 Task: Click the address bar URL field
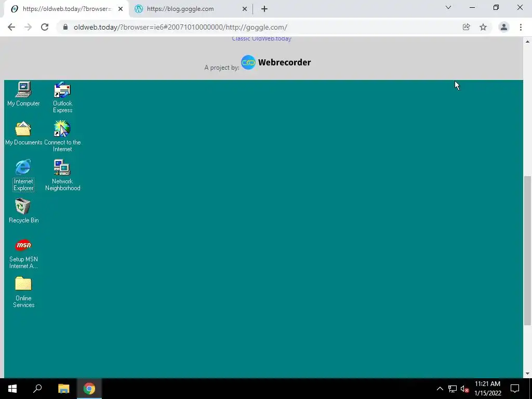click(261, 27)
